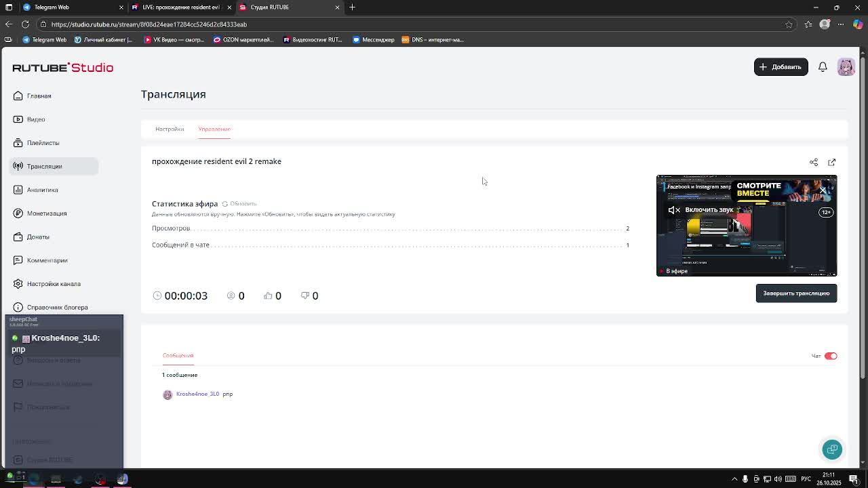868x488 pixels.
Task: Click the page vertical scrollbar
Action: [863, 217]
